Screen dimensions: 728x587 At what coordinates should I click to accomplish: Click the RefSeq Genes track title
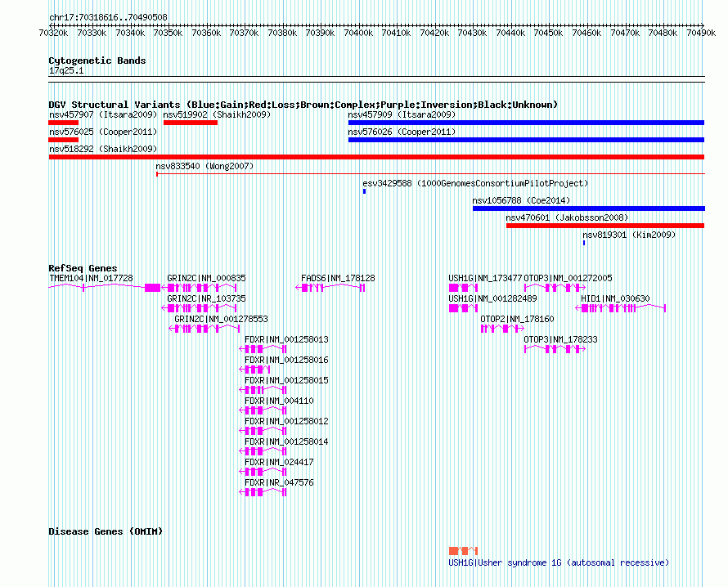tap(83, 268)
